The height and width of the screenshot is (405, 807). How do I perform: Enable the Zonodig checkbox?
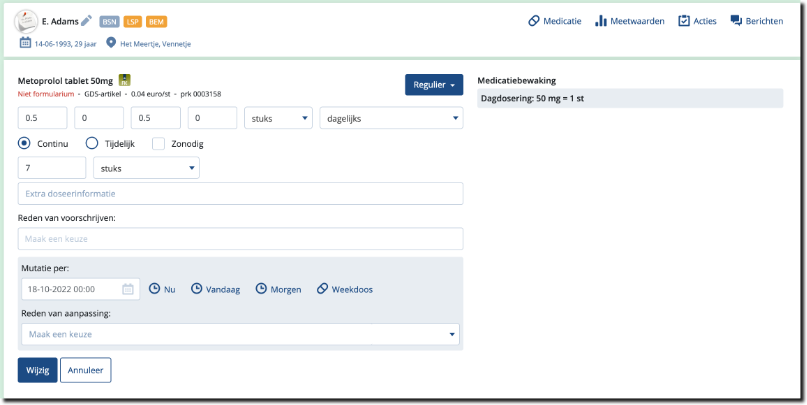(158, 143)
